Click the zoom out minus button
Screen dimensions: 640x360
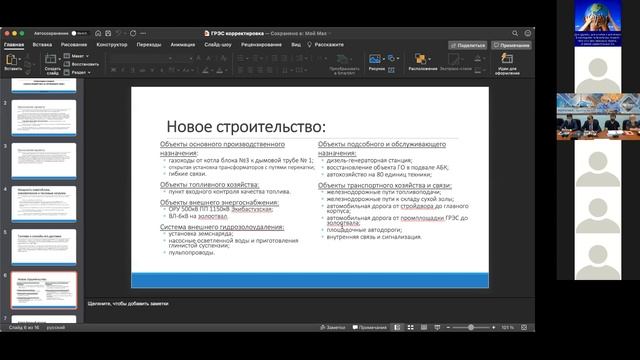448,327
